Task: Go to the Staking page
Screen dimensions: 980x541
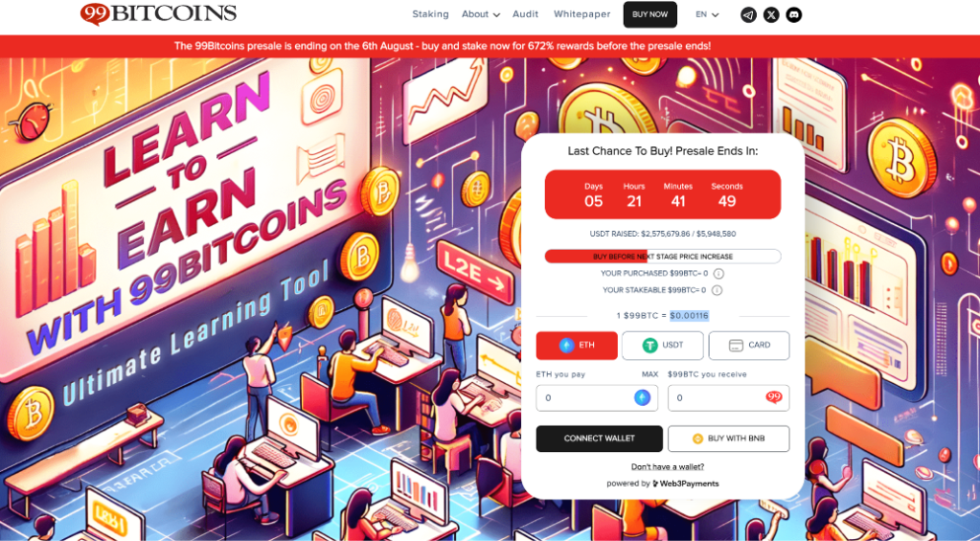Action: click(x=430, y=14)
